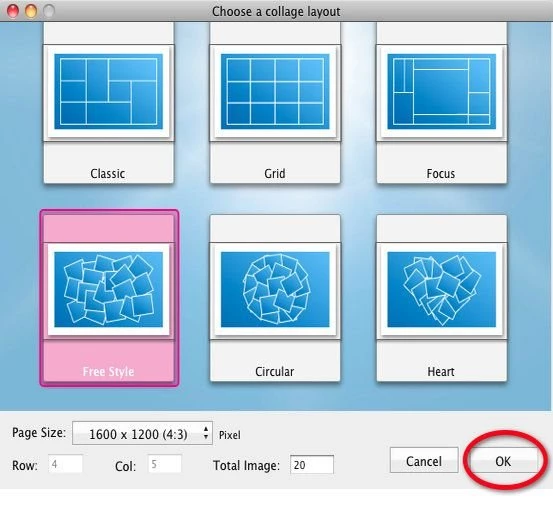Click the Cancel button

point(424,461)
